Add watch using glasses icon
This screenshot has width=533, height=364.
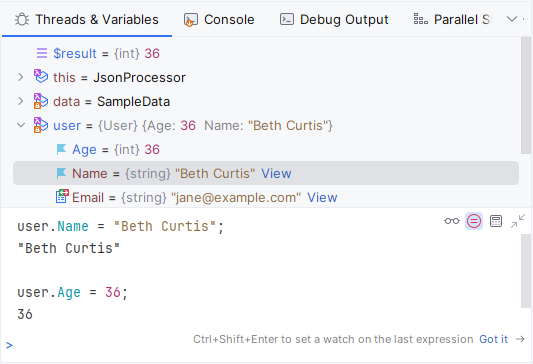[452, 221]
